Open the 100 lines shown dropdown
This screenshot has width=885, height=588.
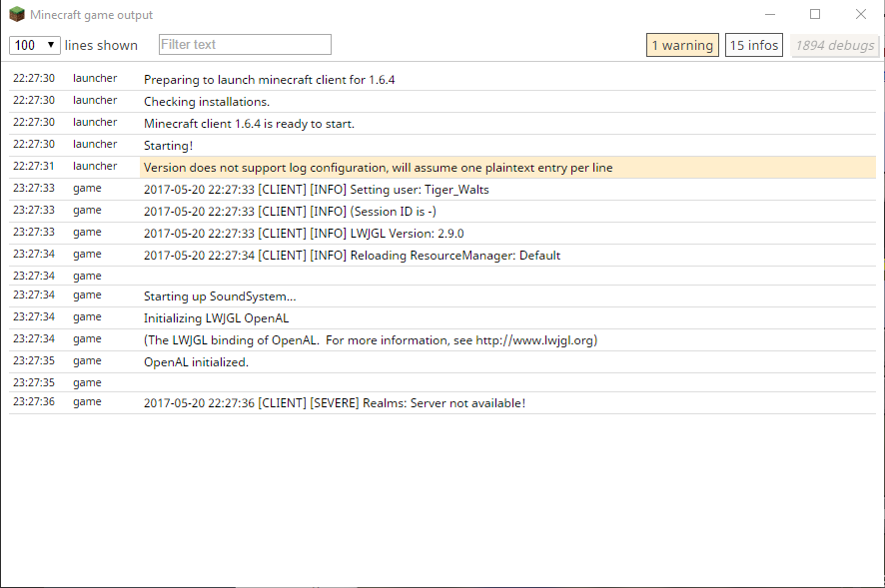click(34, 45)
